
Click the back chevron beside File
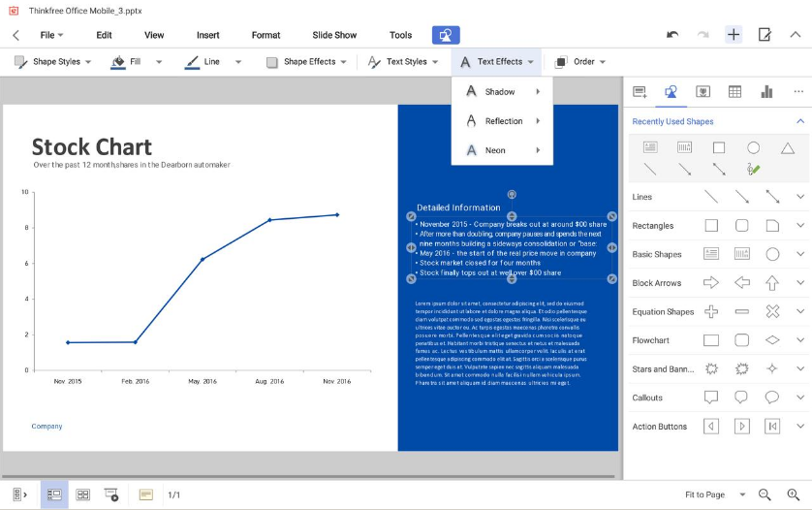point(16,35)
